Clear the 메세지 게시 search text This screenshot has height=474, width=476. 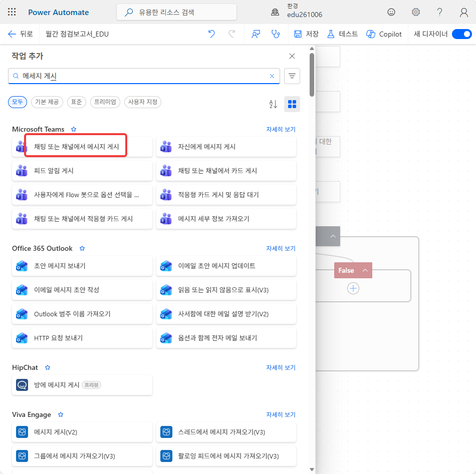[272, 76]
